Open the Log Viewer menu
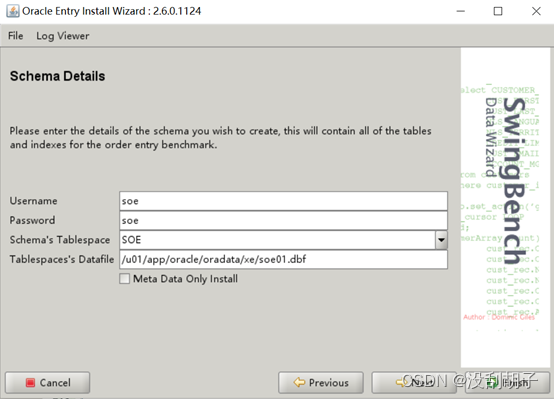The image size is (554, 399). [x=63, y=36]
